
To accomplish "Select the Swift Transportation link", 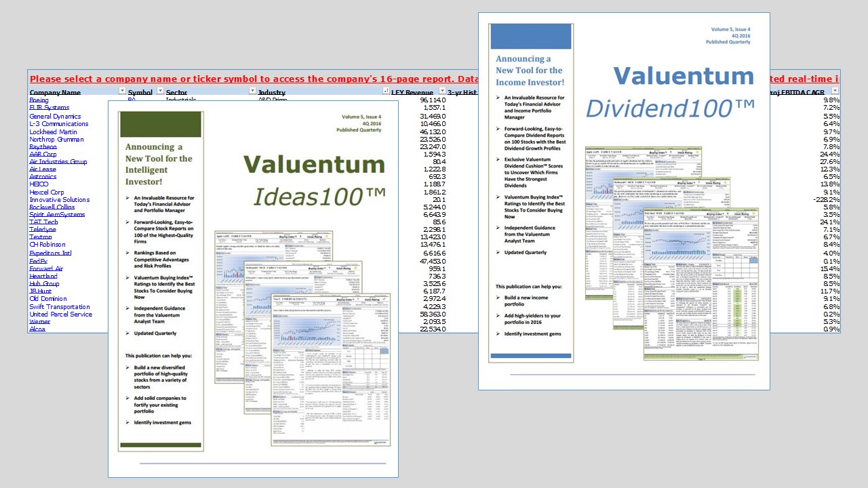I will coord(60,306).
